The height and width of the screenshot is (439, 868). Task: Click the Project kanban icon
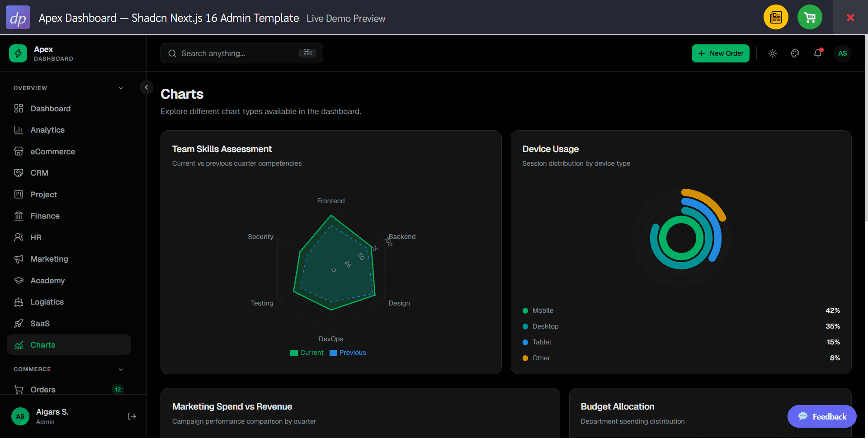click(19, 195)
